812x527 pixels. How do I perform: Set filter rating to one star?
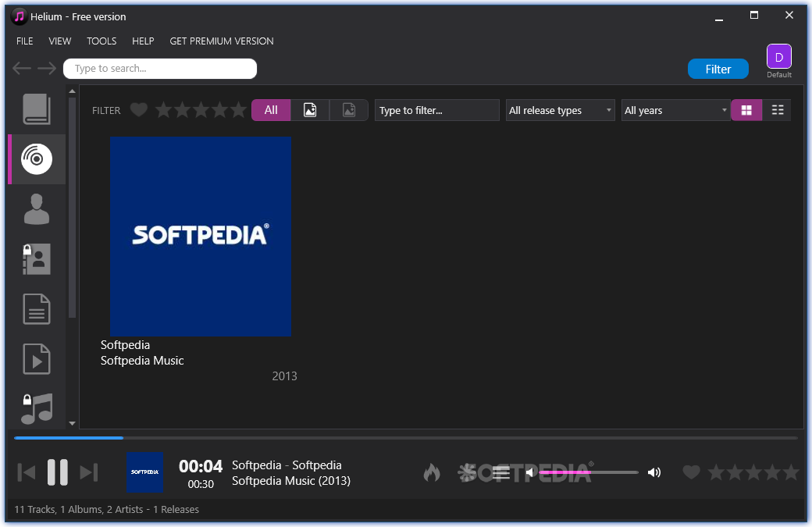pyautogui.click(x=164, y=110)
